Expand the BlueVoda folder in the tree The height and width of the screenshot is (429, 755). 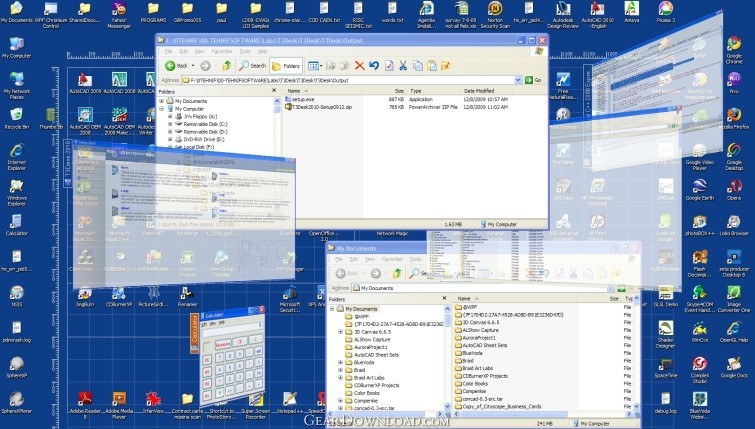340,363
